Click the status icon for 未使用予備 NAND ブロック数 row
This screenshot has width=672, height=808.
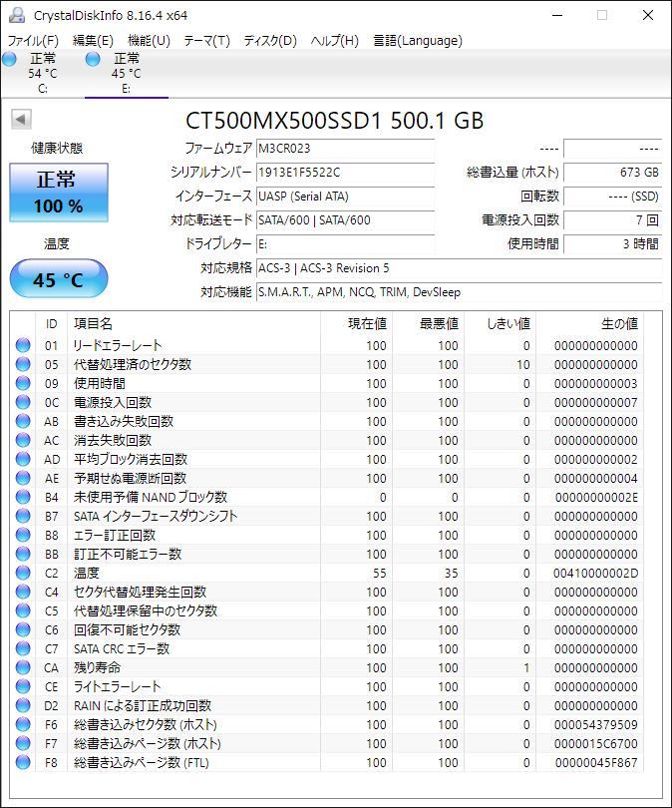(x=23, y=497)
